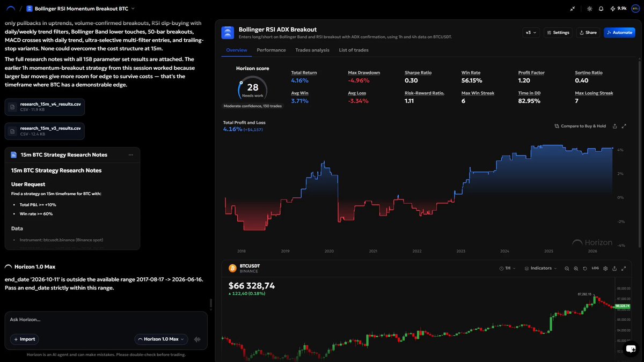Switch to the Overview tab

(x=237, y=50)
